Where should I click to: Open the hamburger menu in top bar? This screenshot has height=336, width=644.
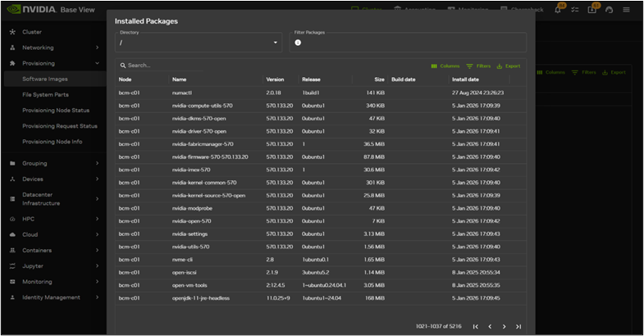coord(626,10)
